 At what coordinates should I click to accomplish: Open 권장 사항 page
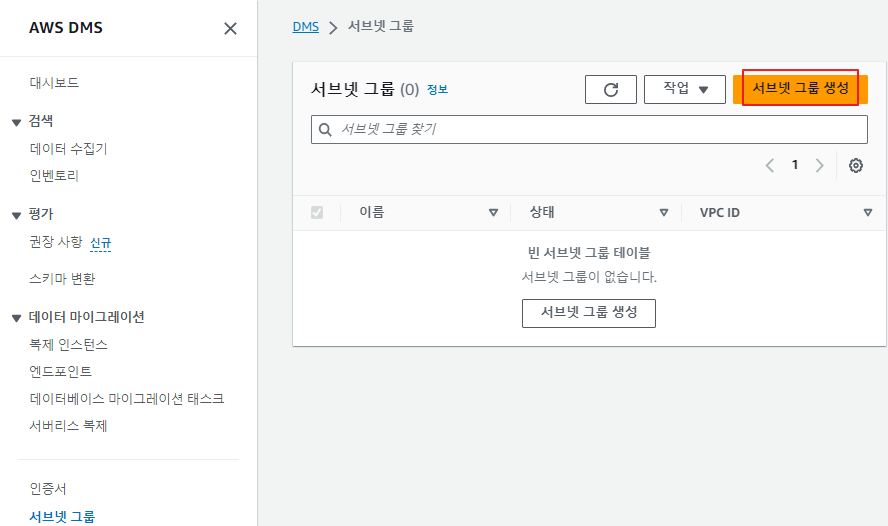(x=56, y=242)
